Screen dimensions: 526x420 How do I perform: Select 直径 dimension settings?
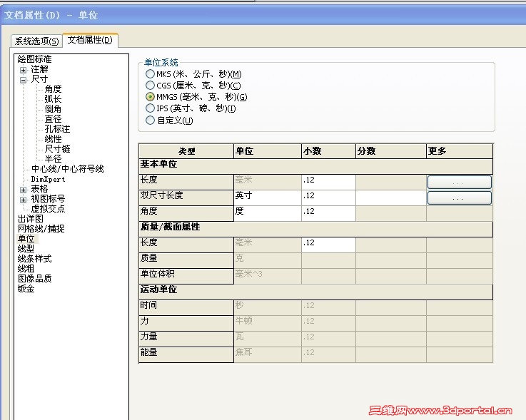pos(53,119)
